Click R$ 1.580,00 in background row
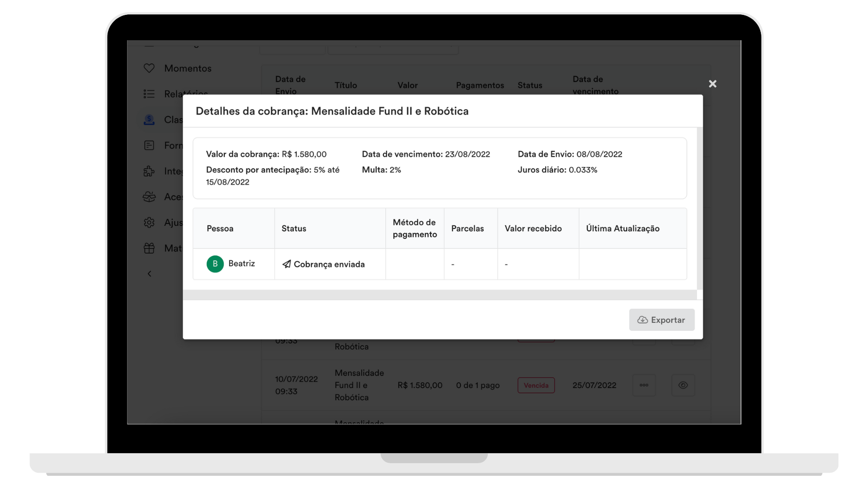Screen dimensions: 868x488 click(x=420, y=385)
